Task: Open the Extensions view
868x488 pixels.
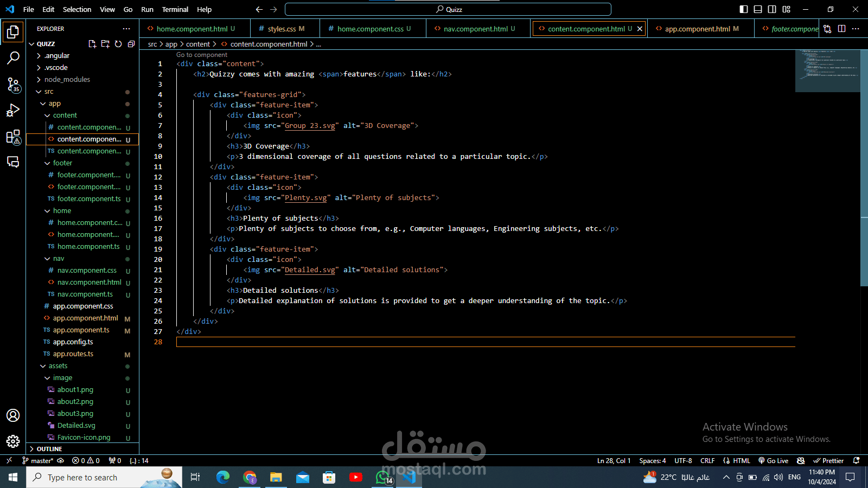Action: tap(13, 136)
